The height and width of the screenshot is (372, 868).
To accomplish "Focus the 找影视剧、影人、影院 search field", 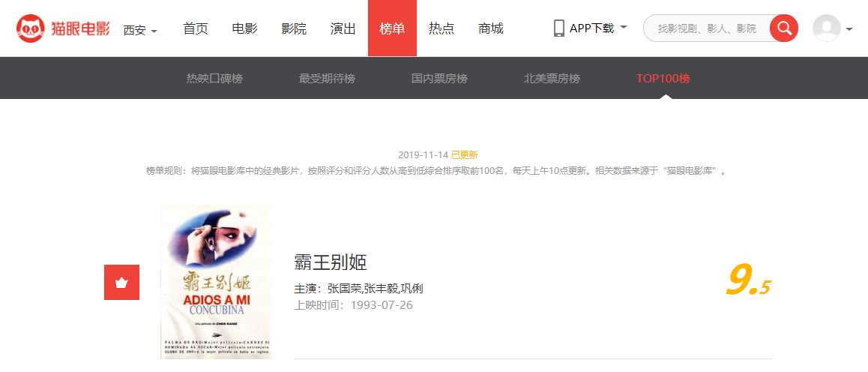I will coord(707,28).
